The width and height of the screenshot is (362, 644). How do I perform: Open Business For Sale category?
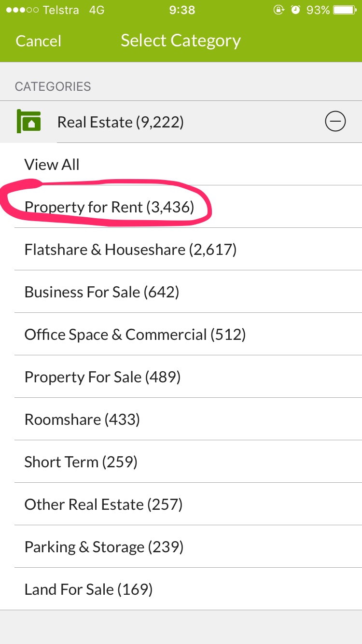click(x=188, y=292)
